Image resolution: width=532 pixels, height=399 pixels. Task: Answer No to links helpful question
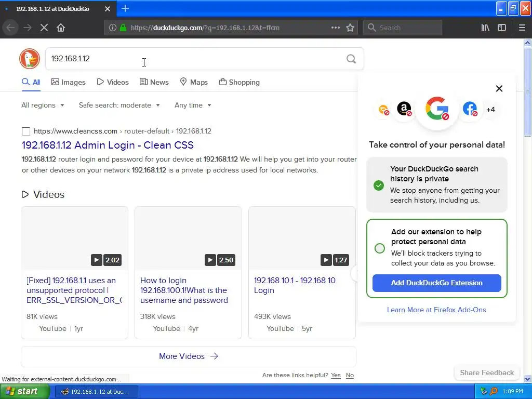point(350,375)
